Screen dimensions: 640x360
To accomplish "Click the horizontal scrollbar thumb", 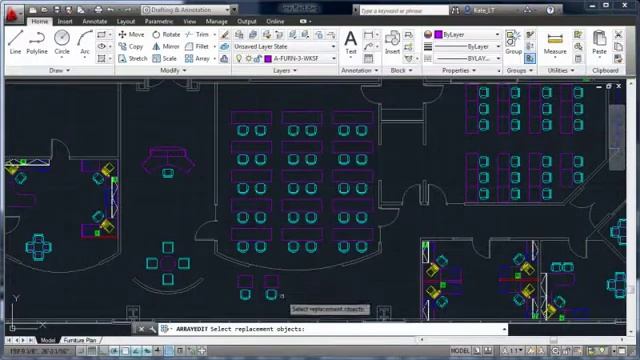I will point(553,340).
